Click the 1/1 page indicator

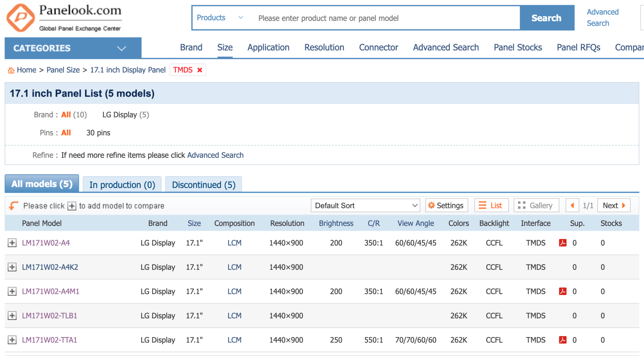coord(588,205)
